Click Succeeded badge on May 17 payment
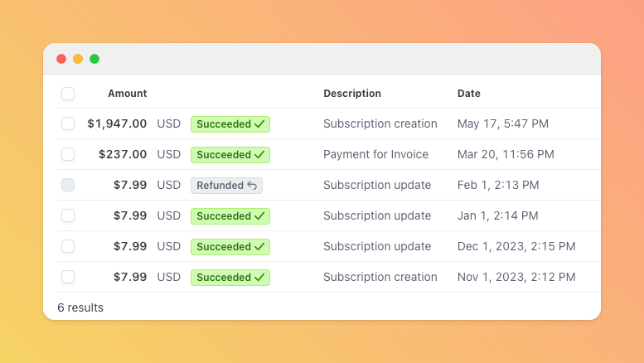The height and width of the screenshot is (363, 644). [x=230, y=123]
